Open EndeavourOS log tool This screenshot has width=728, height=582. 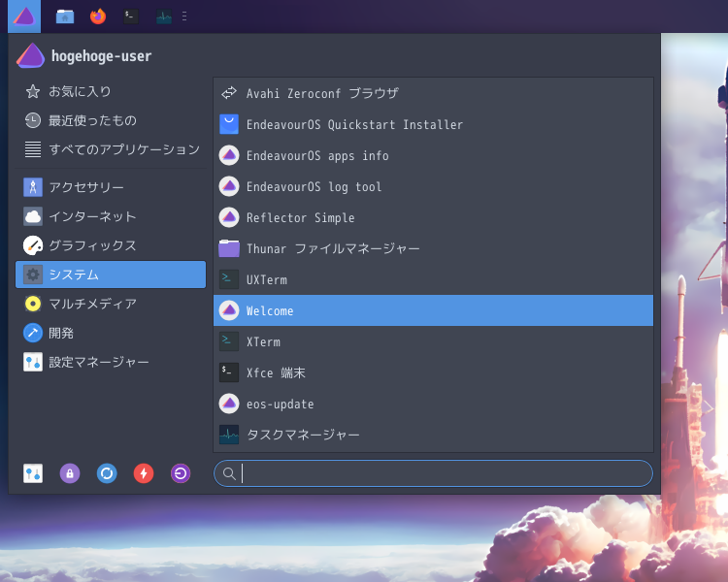(x=433, y=186)
